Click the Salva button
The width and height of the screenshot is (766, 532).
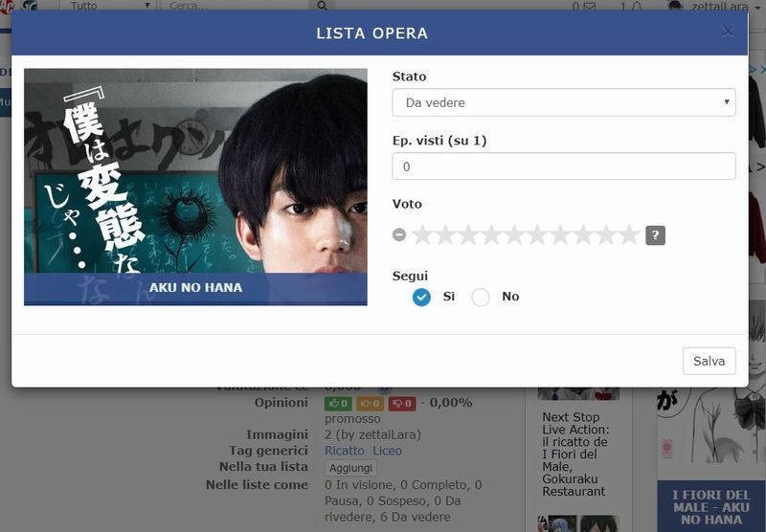point(709,361)
